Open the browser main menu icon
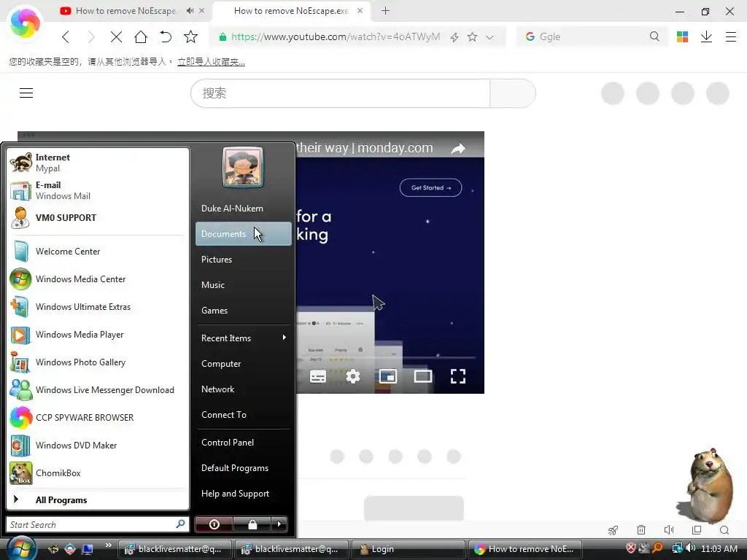The width and height of the screenshot is (747, 560). click(731, 36)
